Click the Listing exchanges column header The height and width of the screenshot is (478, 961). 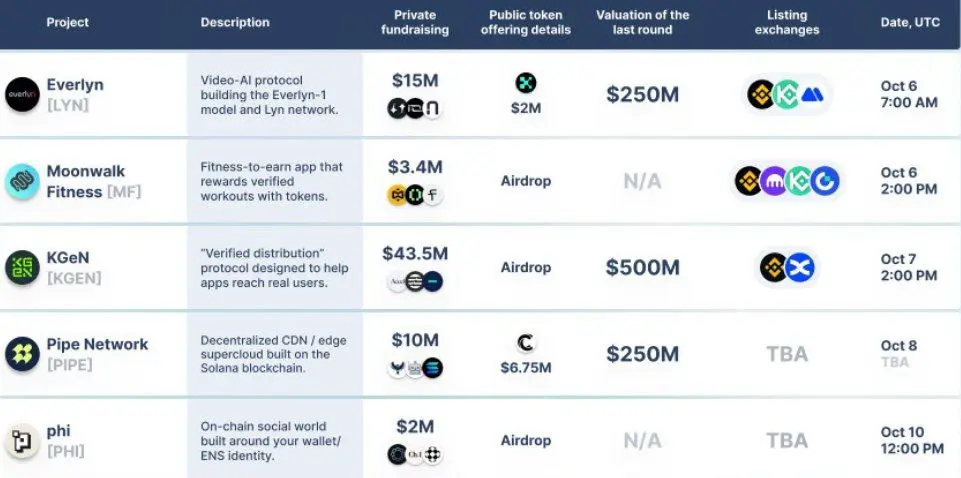(x=786, y=22)
